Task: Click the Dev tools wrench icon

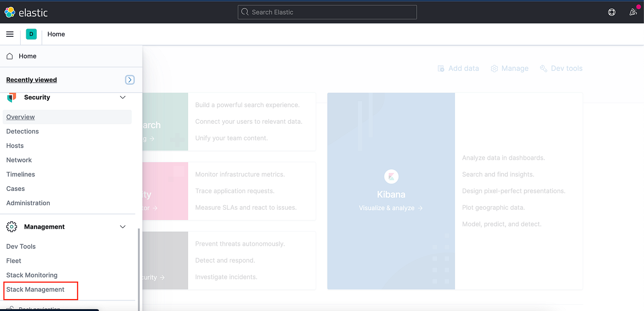Action: click(543, 68)
